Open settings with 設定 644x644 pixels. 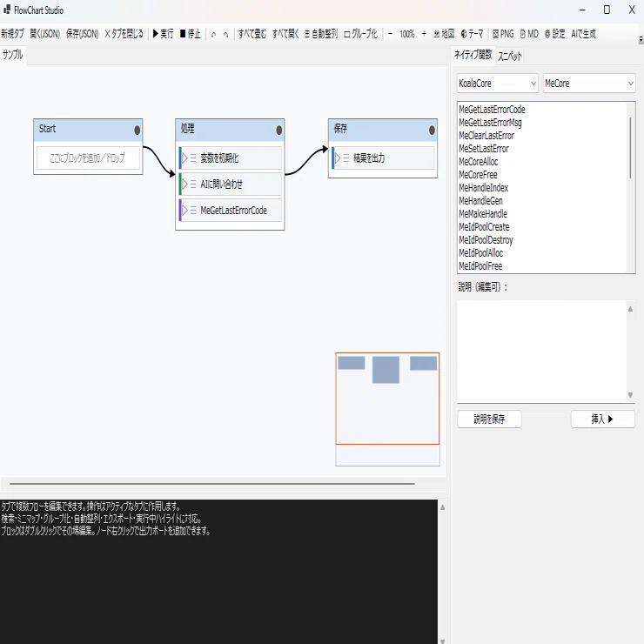[x=555, y=34]
